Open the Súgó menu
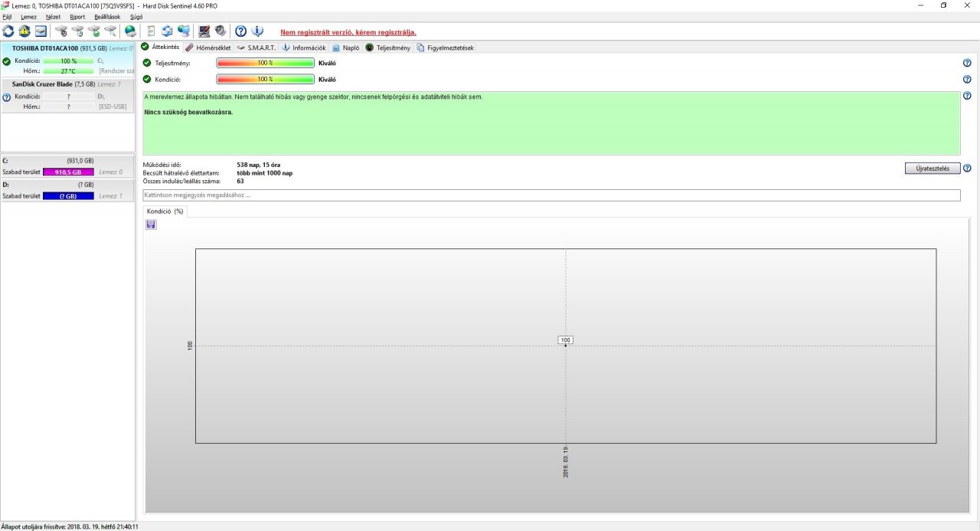The image size is (980, 531). coord(136,16)
